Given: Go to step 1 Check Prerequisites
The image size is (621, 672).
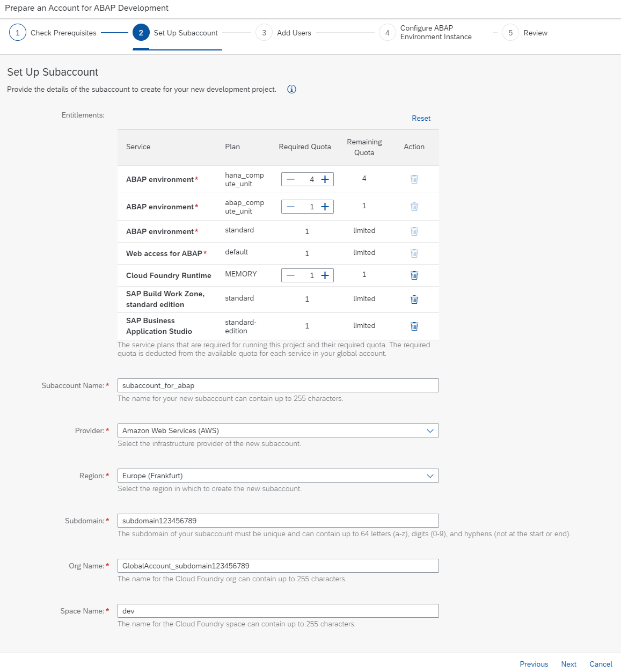Looking at the screenshot, I should 53,33.
